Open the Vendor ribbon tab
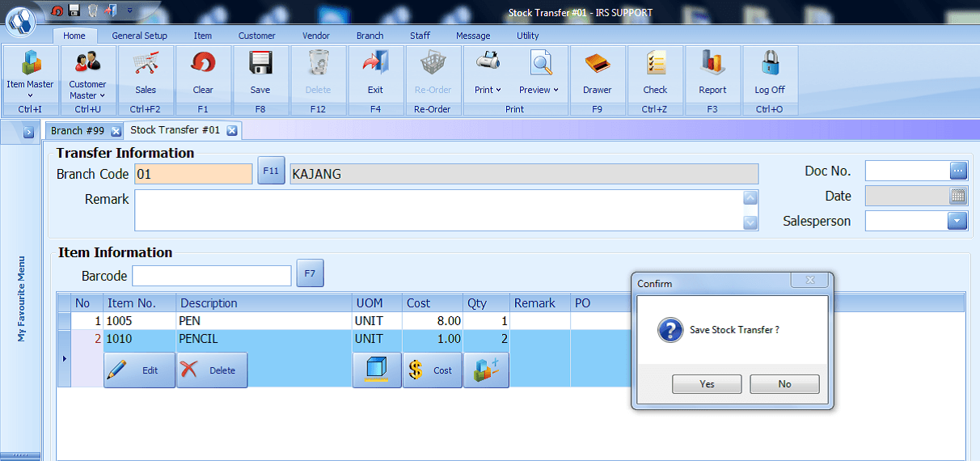 point(316,36)
